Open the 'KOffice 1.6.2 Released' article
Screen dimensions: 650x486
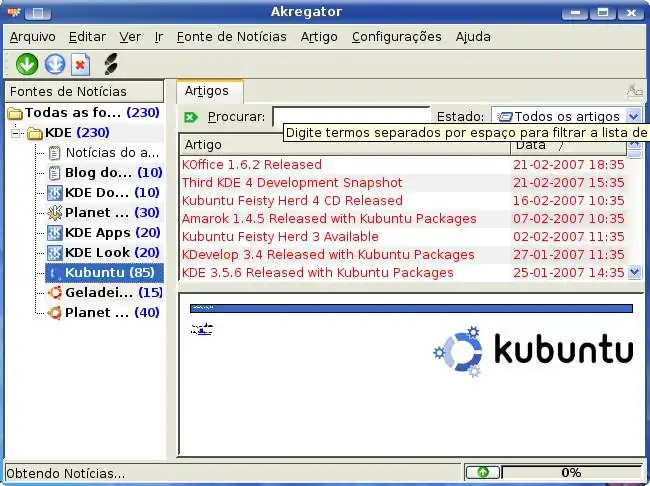[252, 164]
